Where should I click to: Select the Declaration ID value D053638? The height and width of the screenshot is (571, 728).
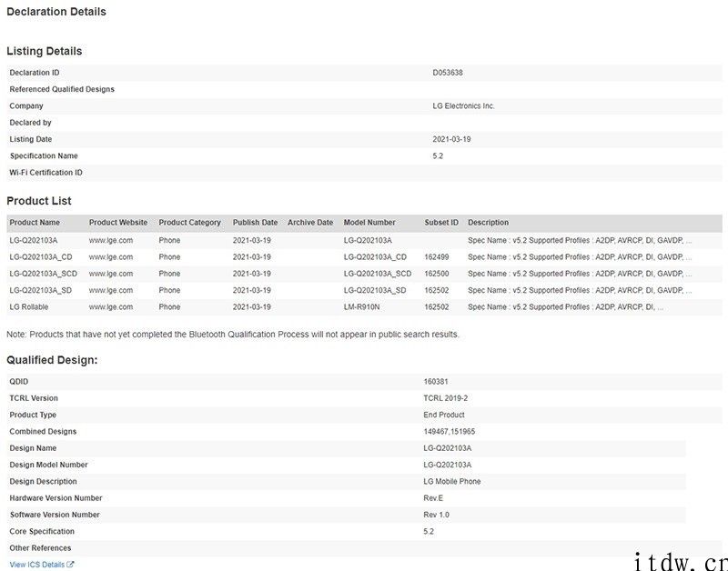(x=448, y=73)
